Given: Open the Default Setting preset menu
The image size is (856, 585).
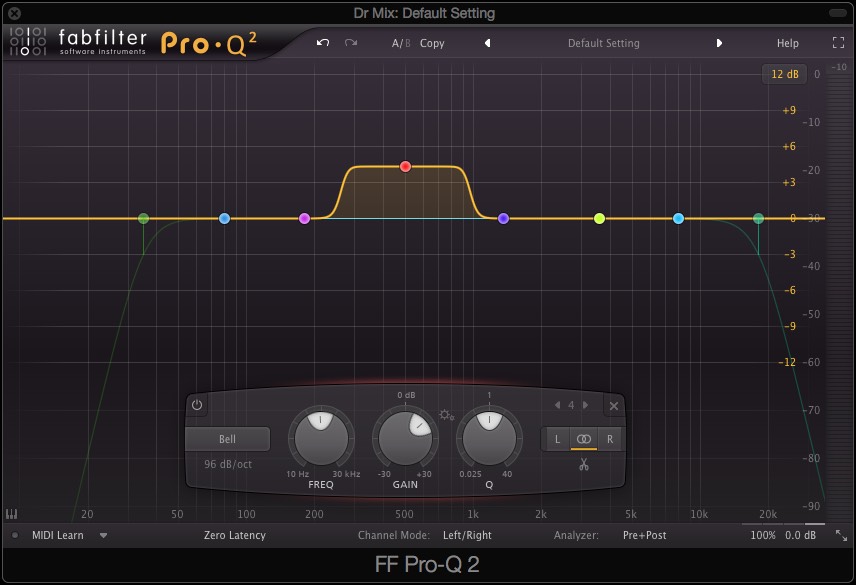Looking at the screenshot, I should (603, 43).
